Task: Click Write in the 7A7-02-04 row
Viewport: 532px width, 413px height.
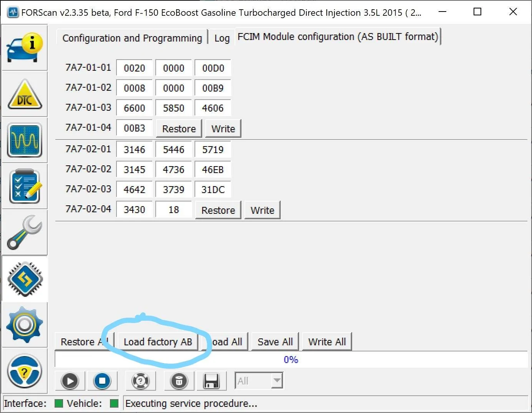Action: click(x=262, y=210)
